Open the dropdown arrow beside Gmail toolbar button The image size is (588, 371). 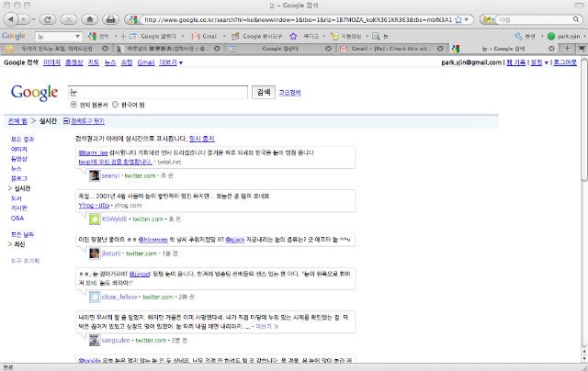click(x=224, y=37)
